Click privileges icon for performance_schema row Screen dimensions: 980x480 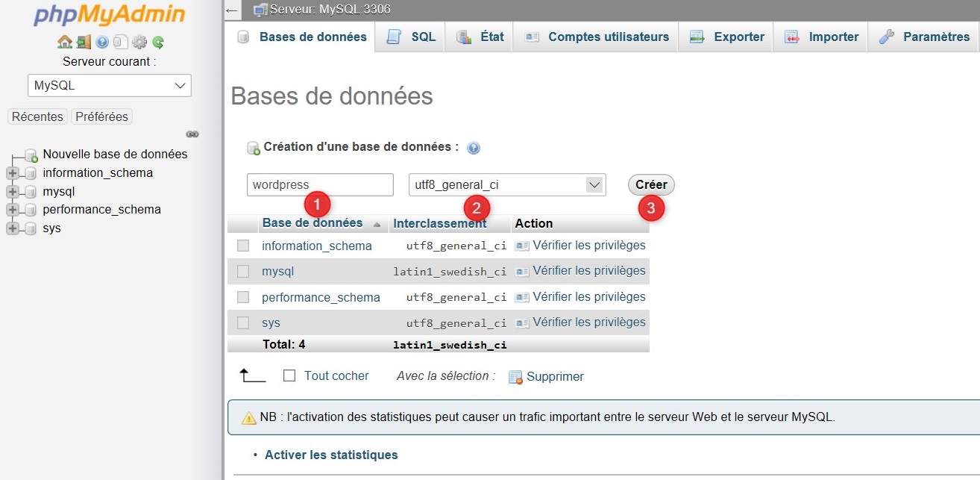[x=522, y=297]
